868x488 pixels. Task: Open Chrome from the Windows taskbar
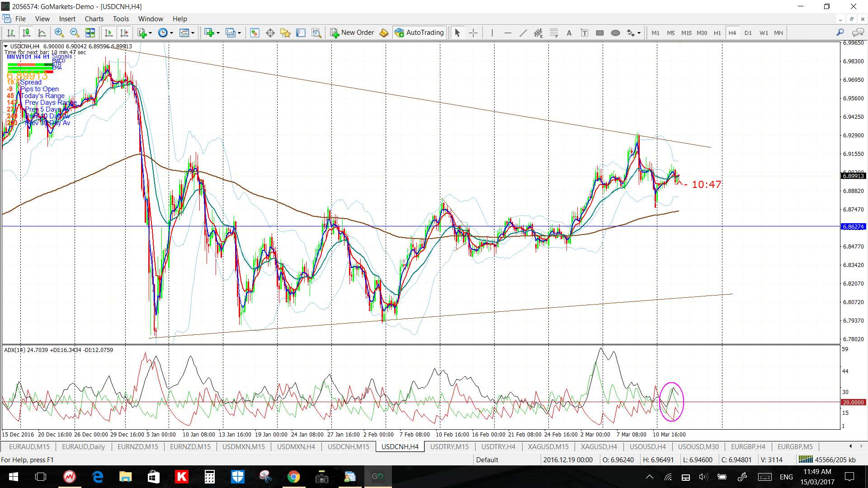click(x=293, y=477)
